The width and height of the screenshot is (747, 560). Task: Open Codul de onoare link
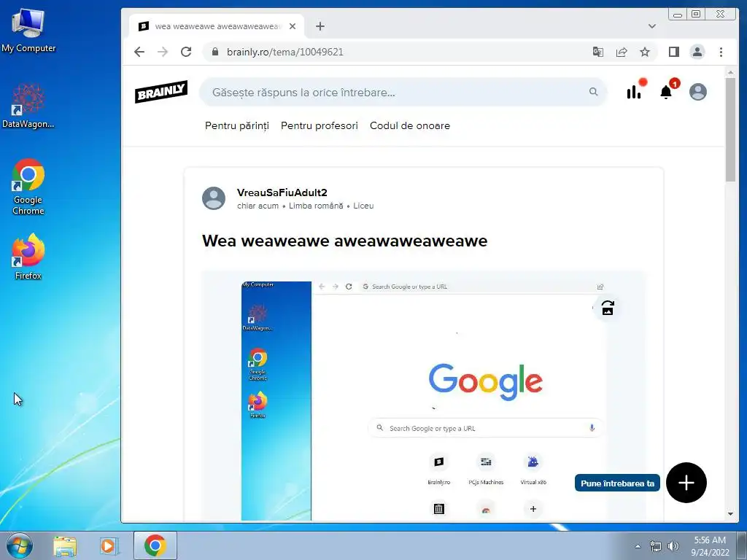410,125
